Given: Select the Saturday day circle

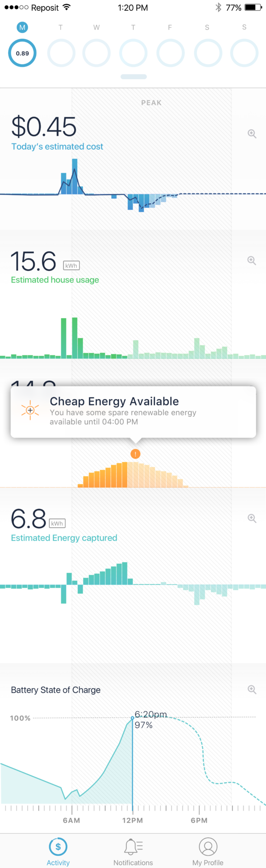Looking at the screenshot, I should [x=208, y=53].
